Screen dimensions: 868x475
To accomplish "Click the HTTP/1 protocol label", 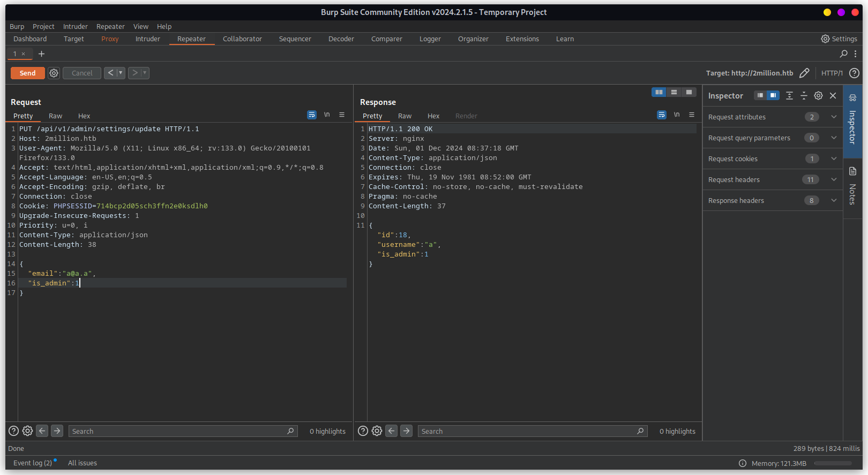I will (832, 73).
